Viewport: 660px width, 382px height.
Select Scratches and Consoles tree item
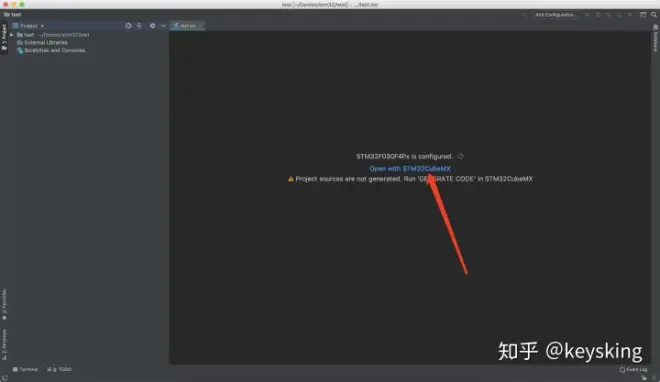[x=51, y=50]
